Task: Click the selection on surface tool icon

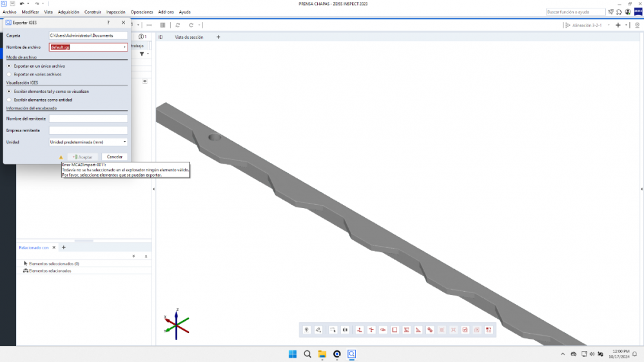Action: click(x=318, y=330)
